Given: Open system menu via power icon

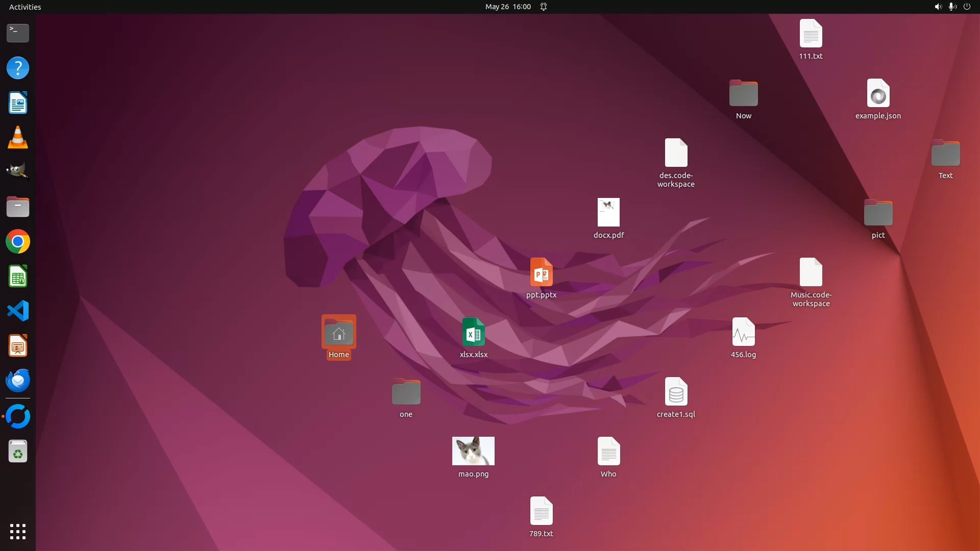Looking at the screenshot, I should 967,7.
